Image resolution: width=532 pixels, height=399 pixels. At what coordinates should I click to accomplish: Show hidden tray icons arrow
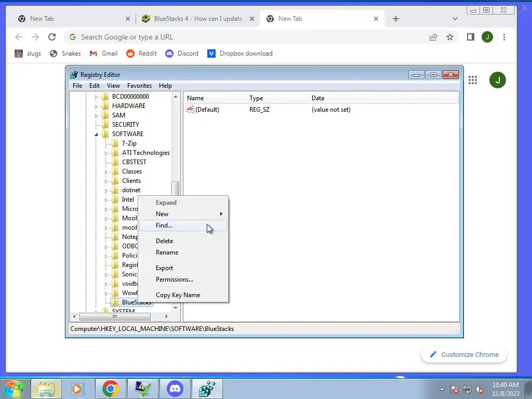click(x=442, y=389)
